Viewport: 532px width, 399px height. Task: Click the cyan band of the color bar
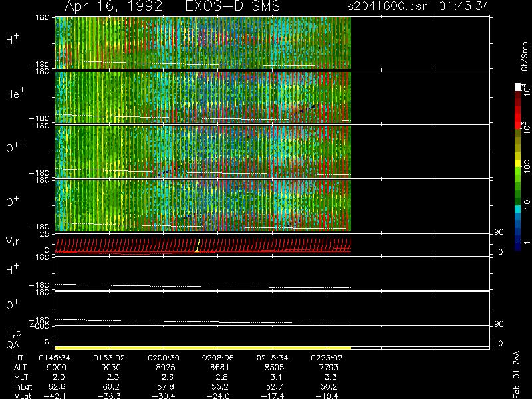518,209
